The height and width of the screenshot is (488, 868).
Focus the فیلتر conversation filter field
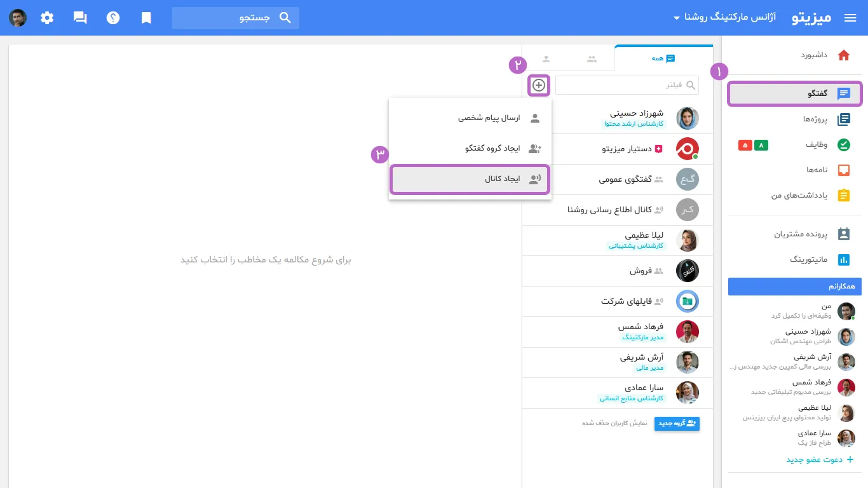[627, 85]
